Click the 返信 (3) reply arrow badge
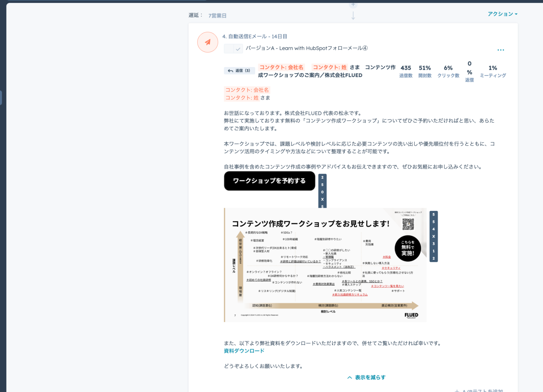This screenshot has width=543, height=392. (239, 71)
